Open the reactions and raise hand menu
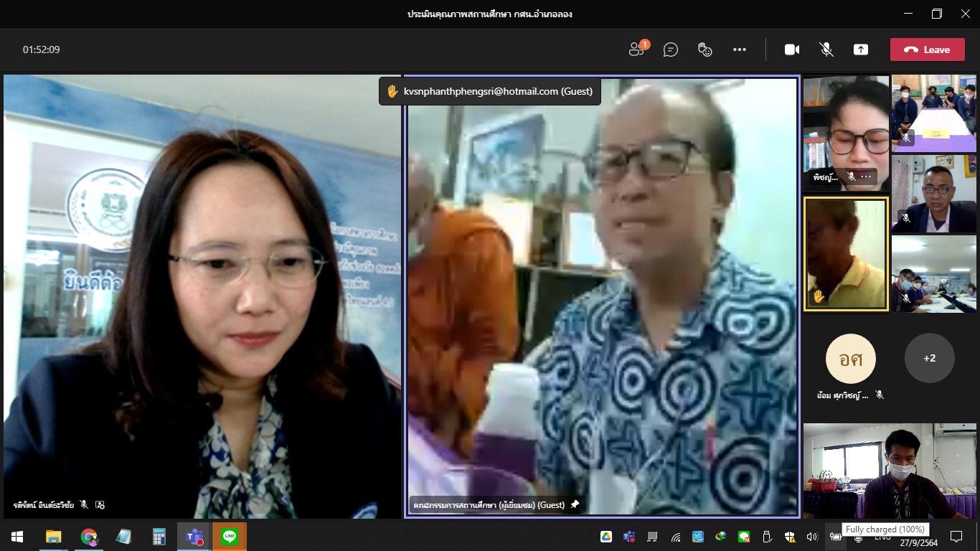Viewport: 980px width, 551px height. [x=705, y=50]
